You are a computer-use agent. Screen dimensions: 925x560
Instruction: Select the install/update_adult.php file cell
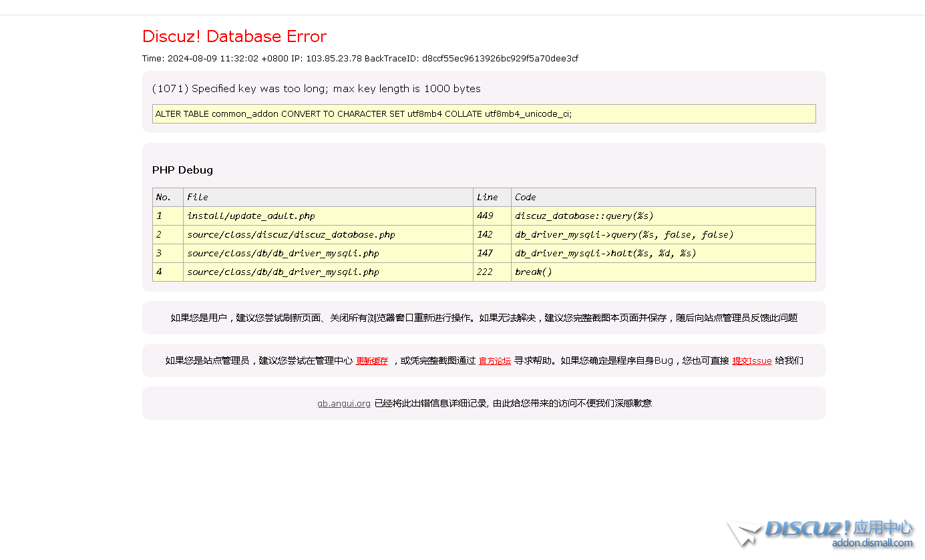251,216
